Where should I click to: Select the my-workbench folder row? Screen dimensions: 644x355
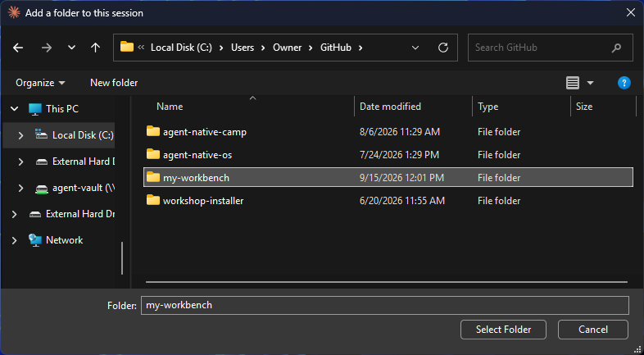pyautogui.click(x=388, y=177)
